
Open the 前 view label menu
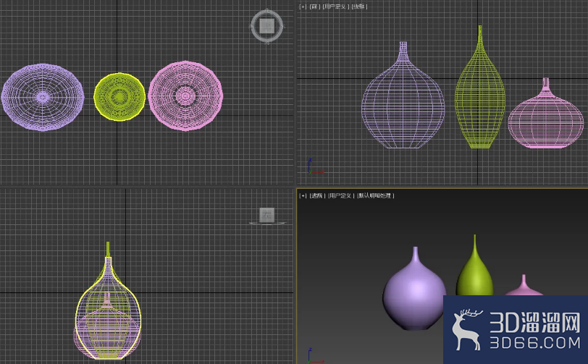coord(314,7)
